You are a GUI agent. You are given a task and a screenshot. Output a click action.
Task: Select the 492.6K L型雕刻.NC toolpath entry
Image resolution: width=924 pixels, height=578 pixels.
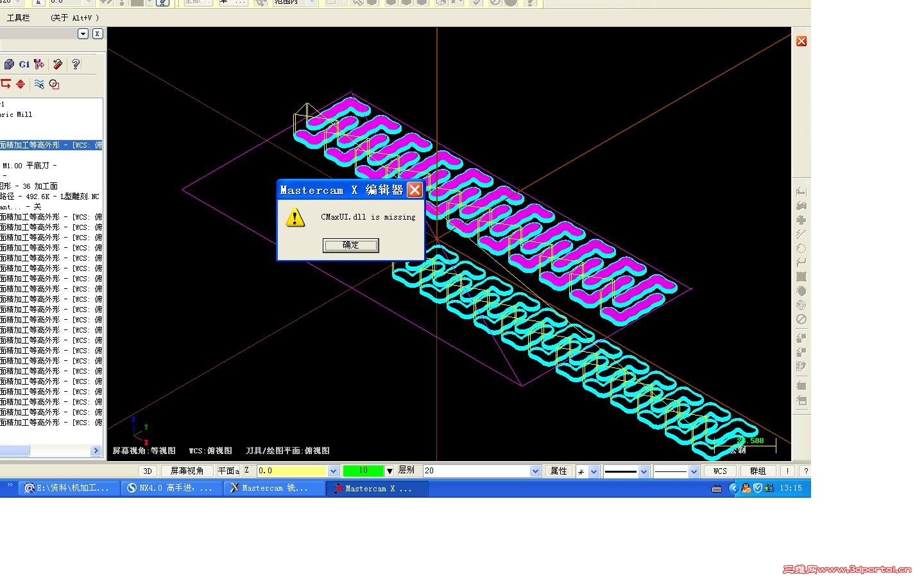point(50,197)
